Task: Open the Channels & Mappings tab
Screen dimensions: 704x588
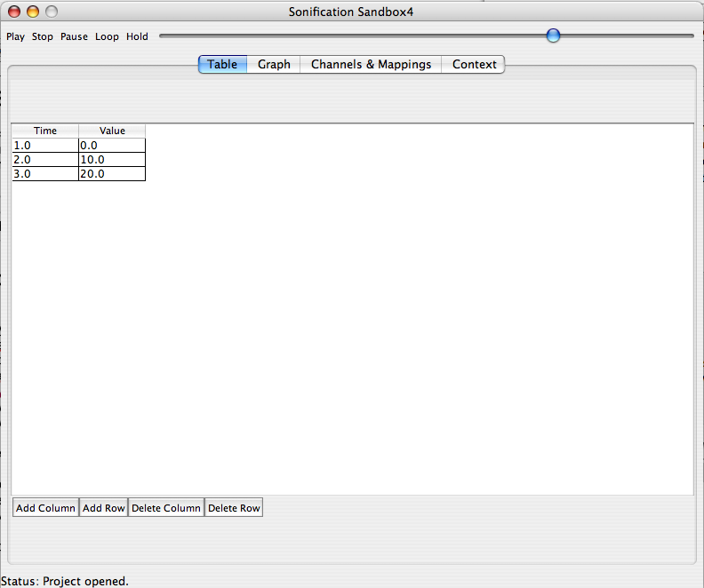Action: (x=371, y=64)
